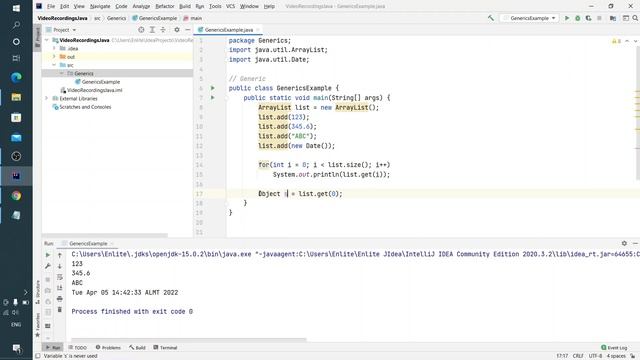The height and width of the screenshot is (360, 640).
Task: Select the GenericsExample tab in the Run panel
Action: 88,243
